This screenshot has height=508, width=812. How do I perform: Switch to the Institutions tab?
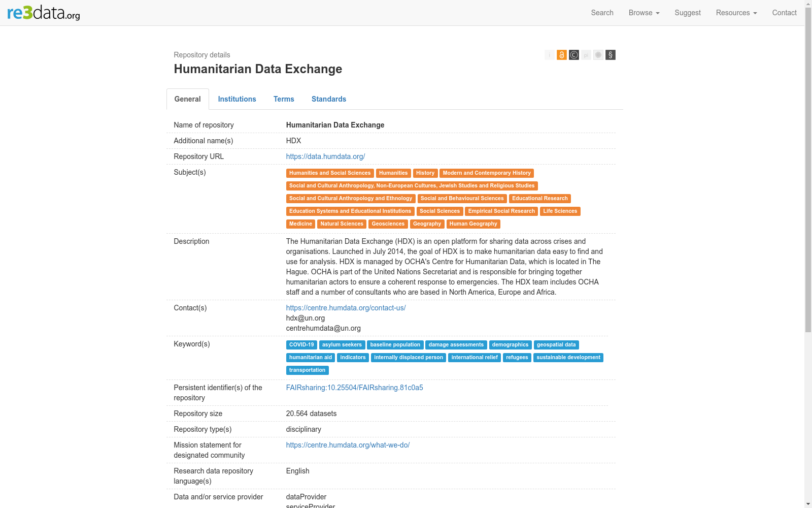[237, 99]
